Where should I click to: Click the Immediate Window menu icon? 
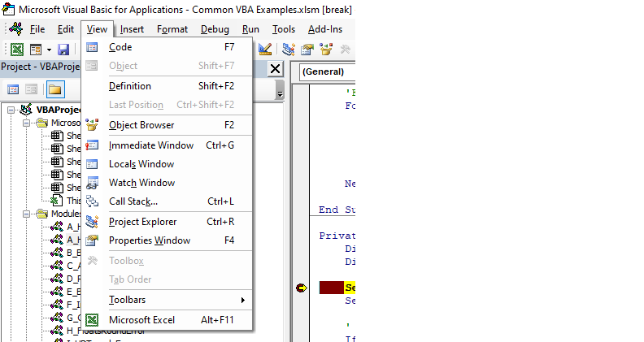coord(92,145)
